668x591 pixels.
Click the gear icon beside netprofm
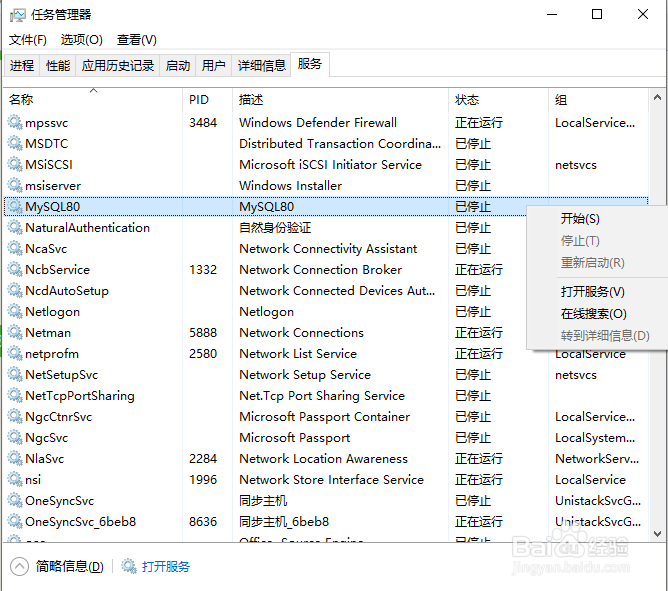(15, 353)
